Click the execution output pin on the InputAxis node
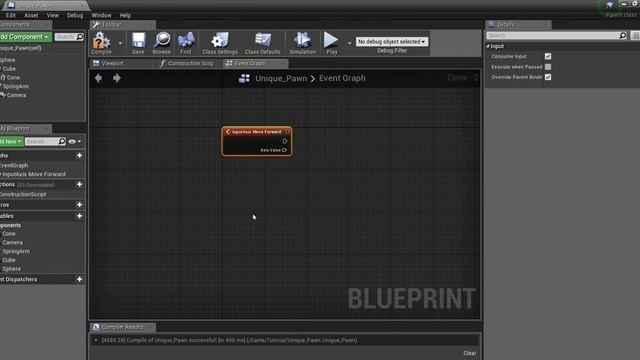The image size is (640, 360). [x=285, y=141]
